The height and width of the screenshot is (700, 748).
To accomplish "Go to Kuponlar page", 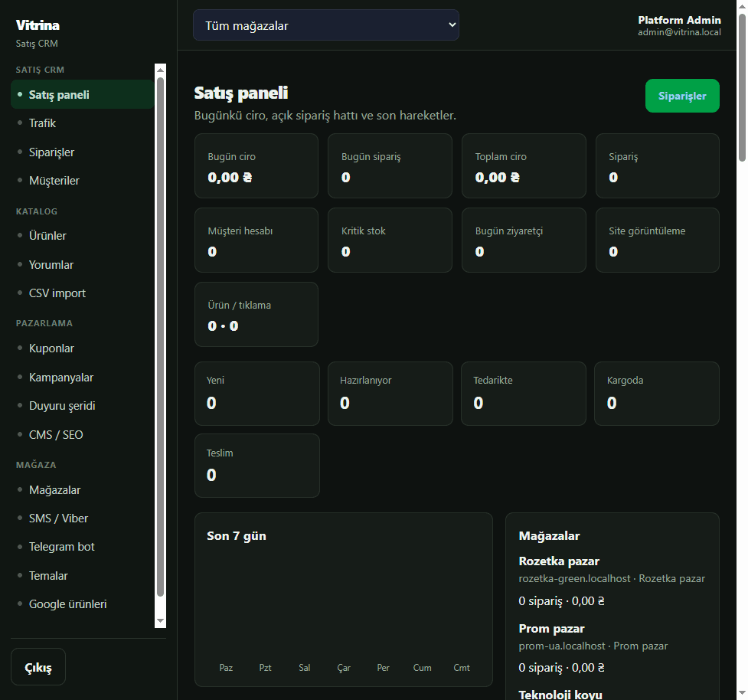I will (82, 348).
